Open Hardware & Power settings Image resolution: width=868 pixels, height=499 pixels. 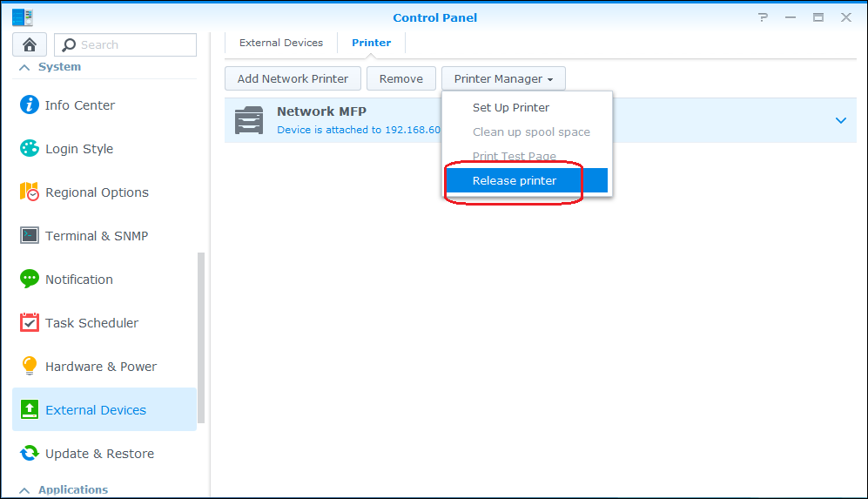(x=104, y=366)
